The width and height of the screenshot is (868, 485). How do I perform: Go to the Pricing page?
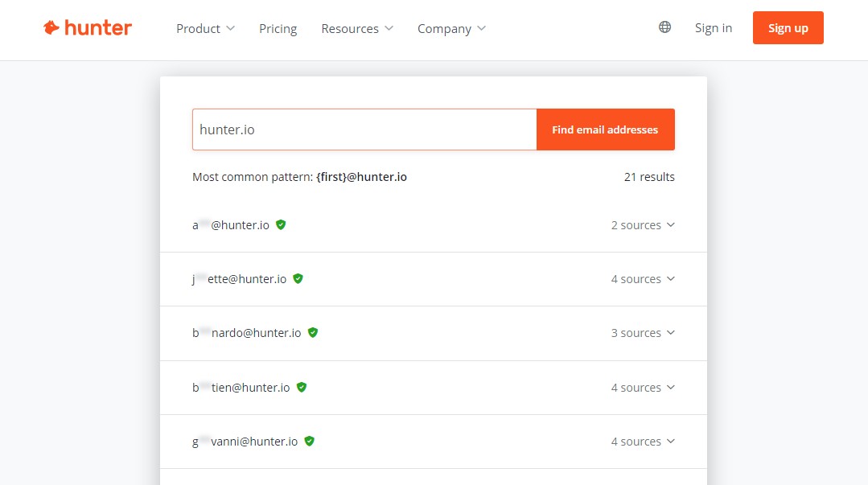point(278,28)
